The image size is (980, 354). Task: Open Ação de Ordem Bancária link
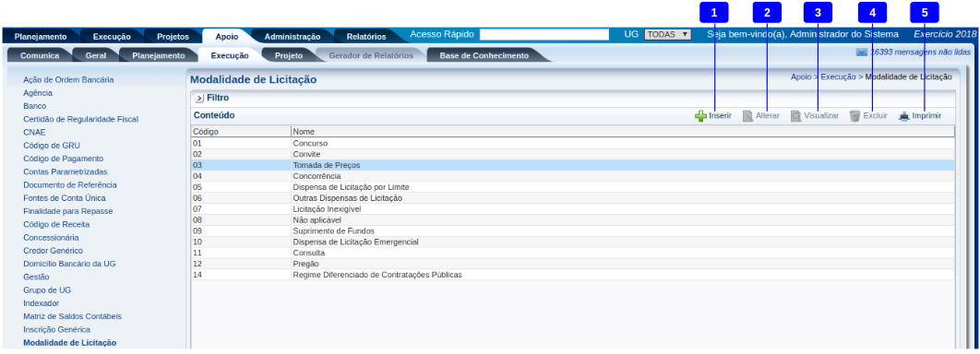click(68, 80)
